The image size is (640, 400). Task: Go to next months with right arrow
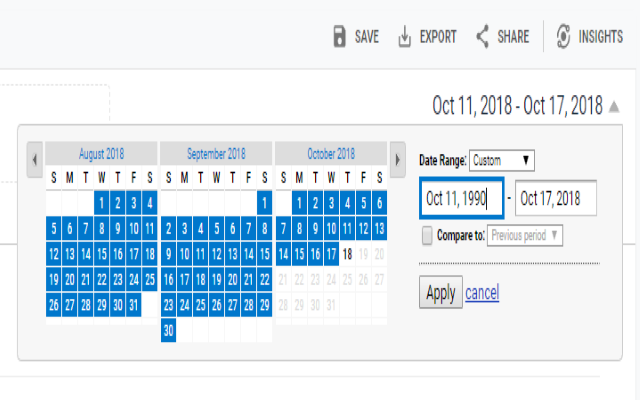397,158
